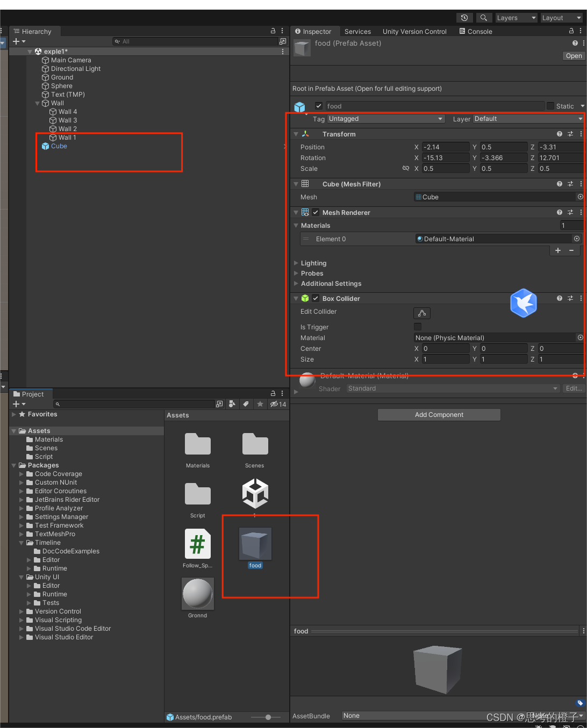Open the Shader Standard dropdown
This screenshot has height=728, width=587.
point(453,388)
